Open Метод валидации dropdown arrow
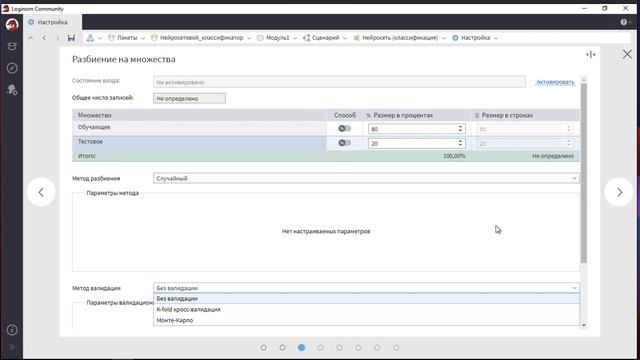The image size is (640, 360). click(x=574, y=288)
